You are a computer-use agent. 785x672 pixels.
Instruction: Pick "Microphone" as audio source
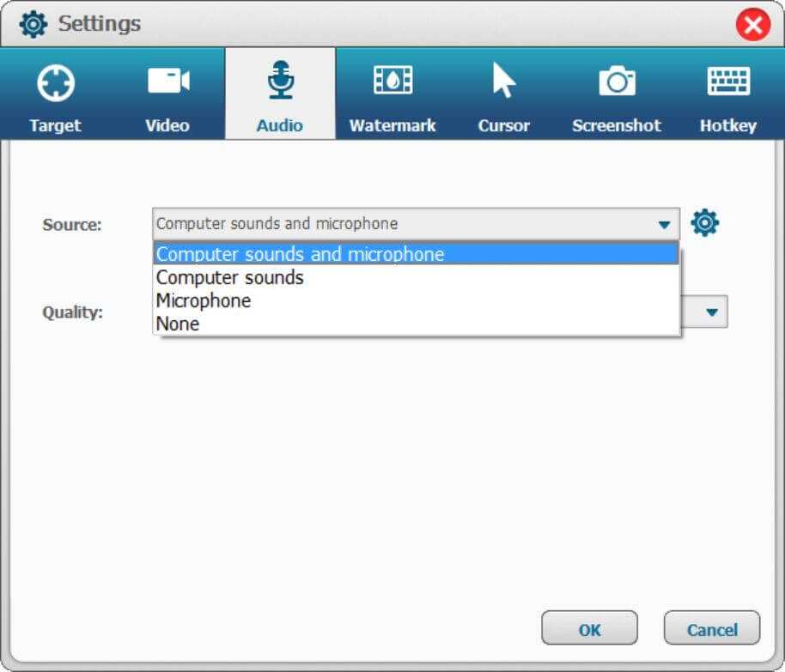coord(204,301)
